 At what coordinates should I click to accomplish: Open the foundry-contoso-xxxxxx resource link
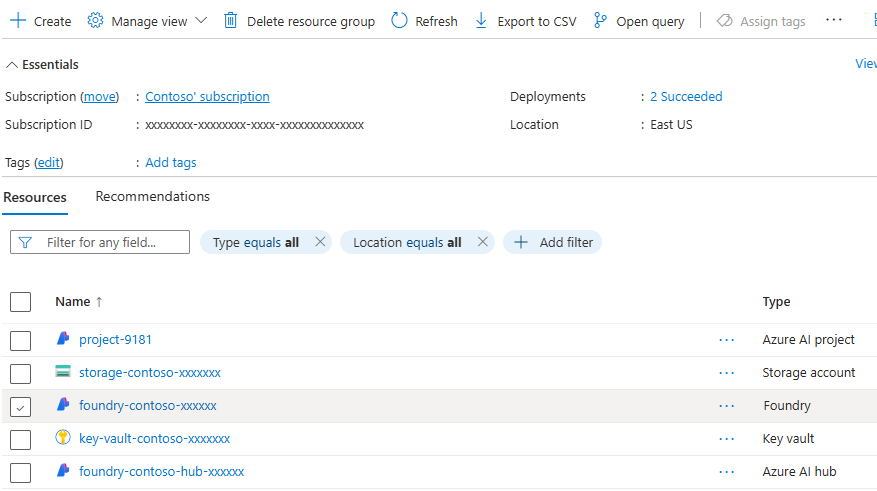[x=148, y=406]
